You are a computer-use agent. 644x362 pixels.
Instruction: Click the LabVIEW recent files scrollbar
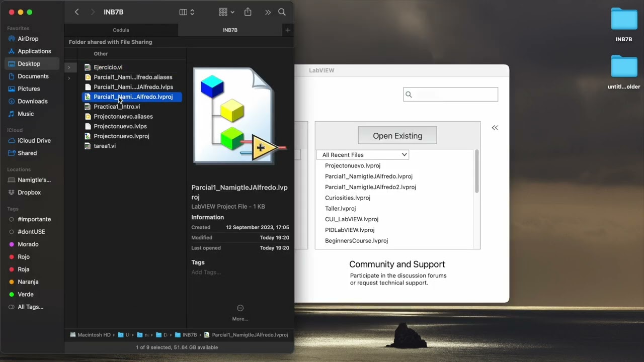coord(476,171)
